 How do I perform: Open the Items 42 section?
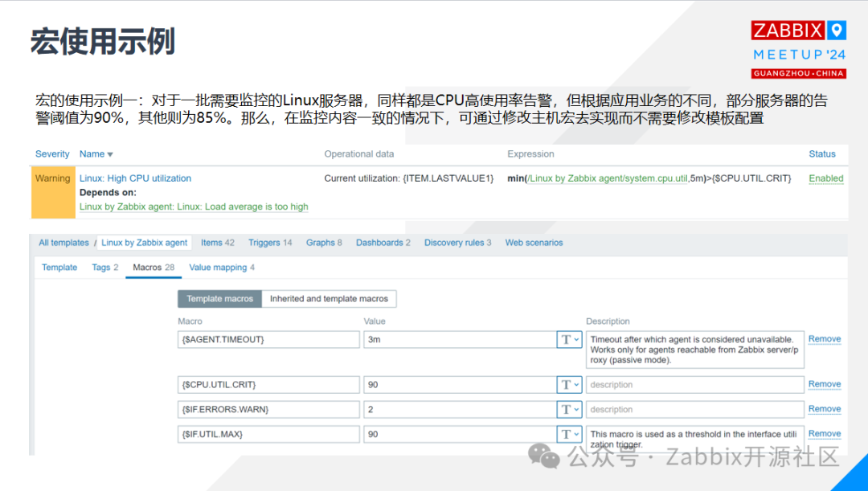tap(218, 243)
